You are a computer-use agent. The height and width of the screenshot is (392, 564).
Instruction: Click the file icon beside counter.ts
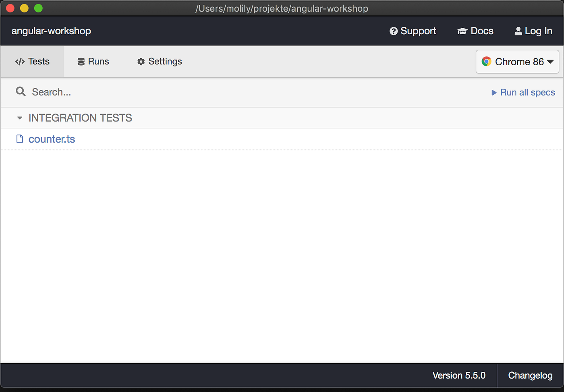[19, 139]
